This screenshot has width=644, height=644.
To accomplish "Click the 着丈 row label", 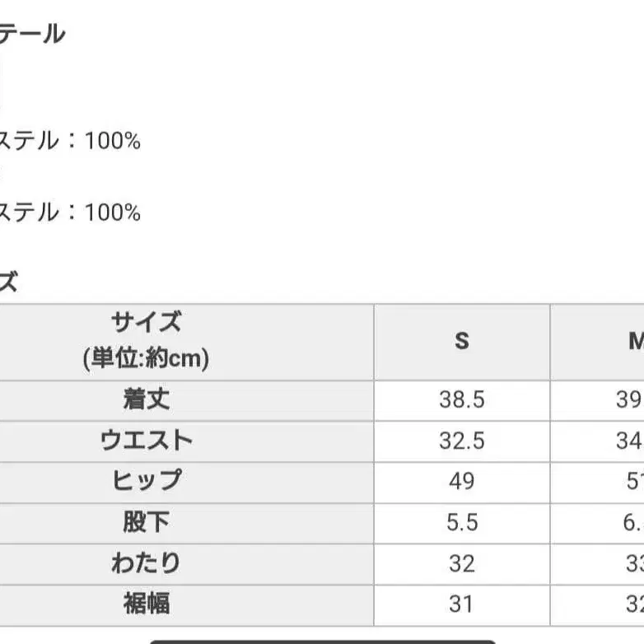I will (x=146, y=400).
